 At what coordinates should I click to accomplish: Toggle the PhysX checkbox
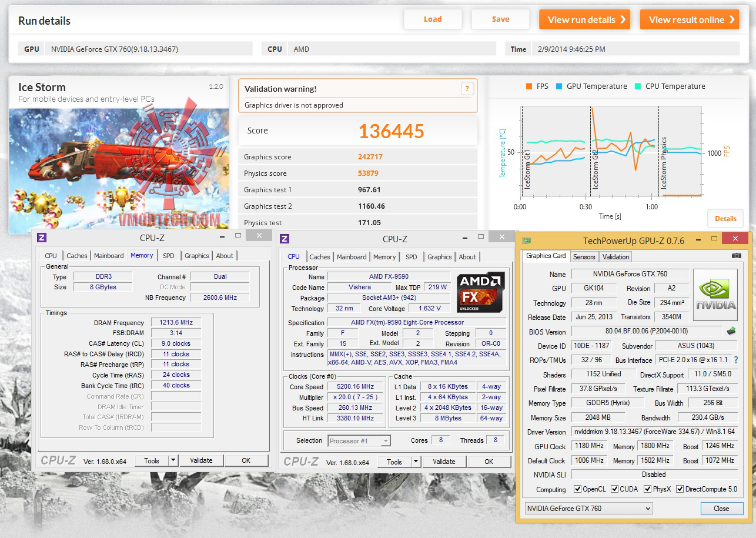[x=648, y=489]
